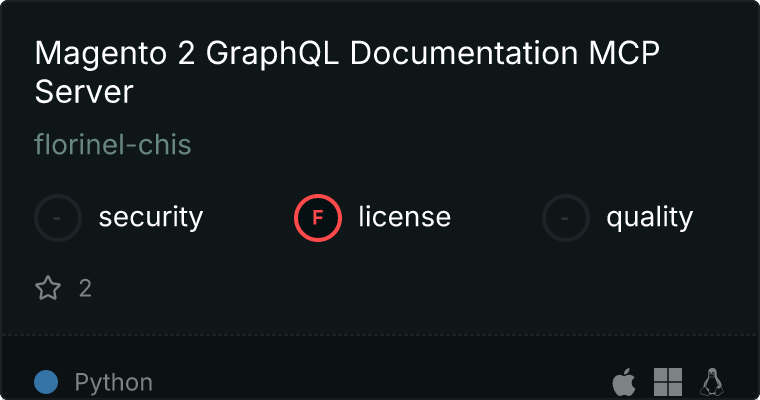Click the Apple macOS platform icon

coord(623,381)
